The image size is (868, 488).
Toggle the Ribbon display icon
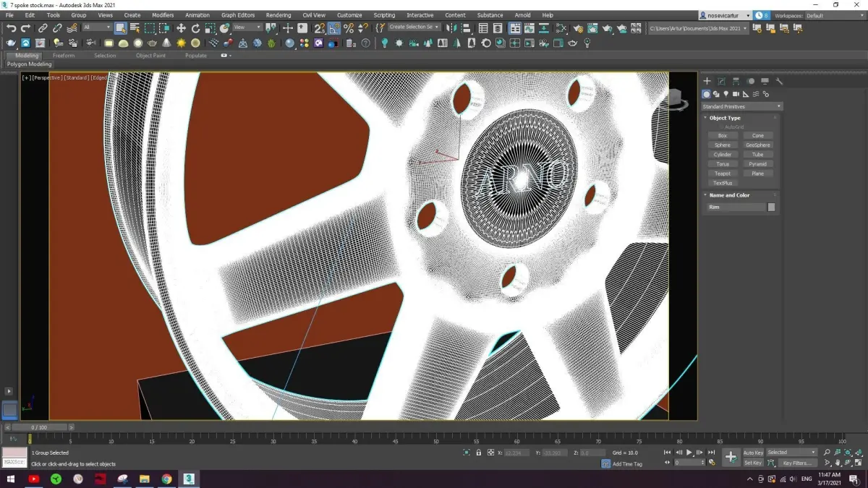tap(514, 28)
